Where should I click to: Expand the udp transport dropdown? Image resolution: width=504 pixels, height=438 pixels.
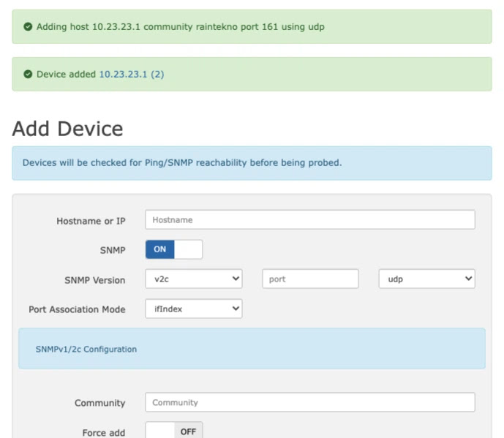[x=426, y=279]
